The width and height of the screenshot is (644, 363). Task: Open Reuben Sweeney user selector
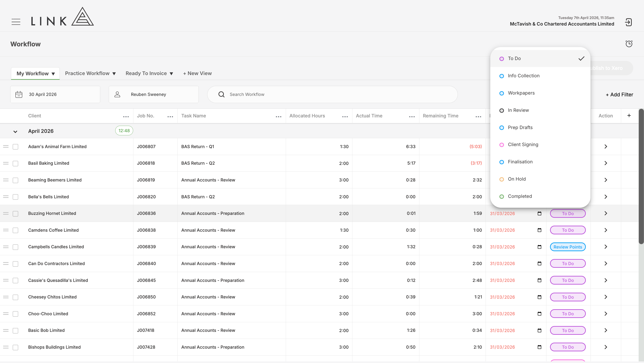154,94
